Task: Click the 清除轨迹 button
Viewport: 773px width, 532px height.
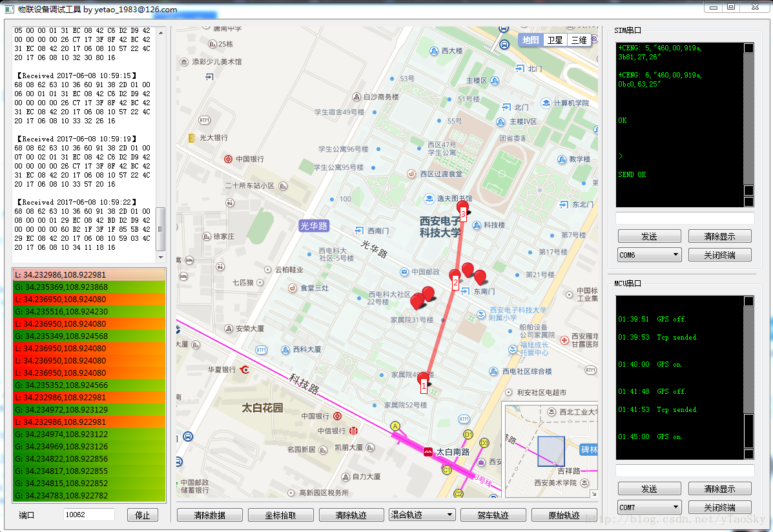Action: point(351,515)
